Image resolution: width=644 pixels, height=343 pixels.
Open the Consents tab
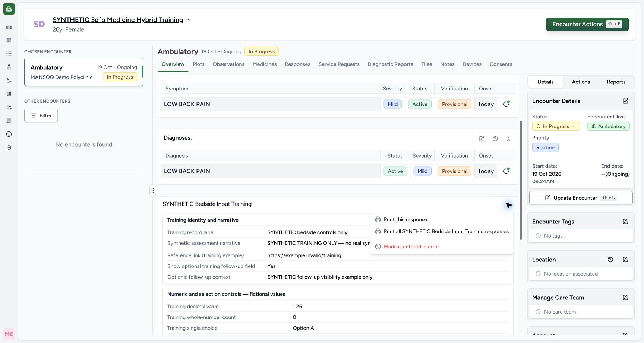501,64
